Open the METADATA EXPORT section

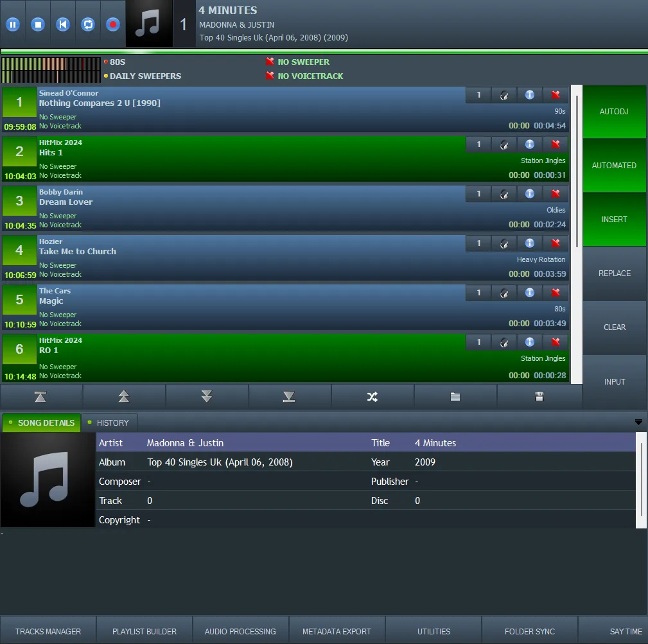click(x=337, y=631)
